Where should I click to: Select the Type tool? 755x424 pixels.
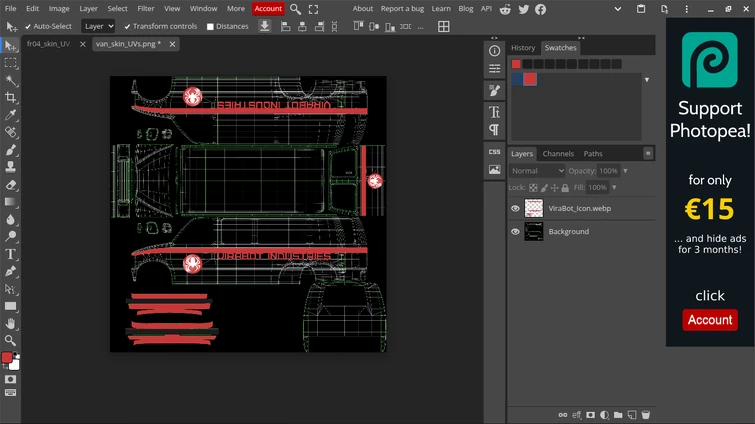point(11,254)
